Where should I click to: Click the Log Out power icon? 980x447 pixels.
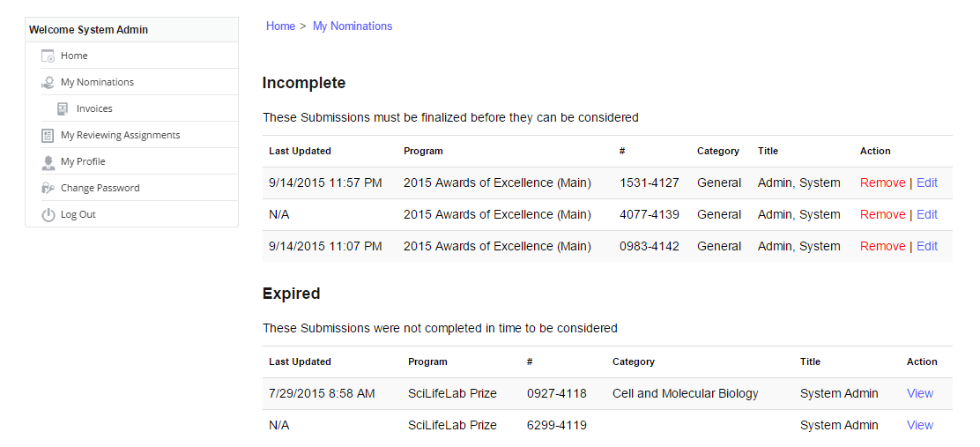click(48, 214)
